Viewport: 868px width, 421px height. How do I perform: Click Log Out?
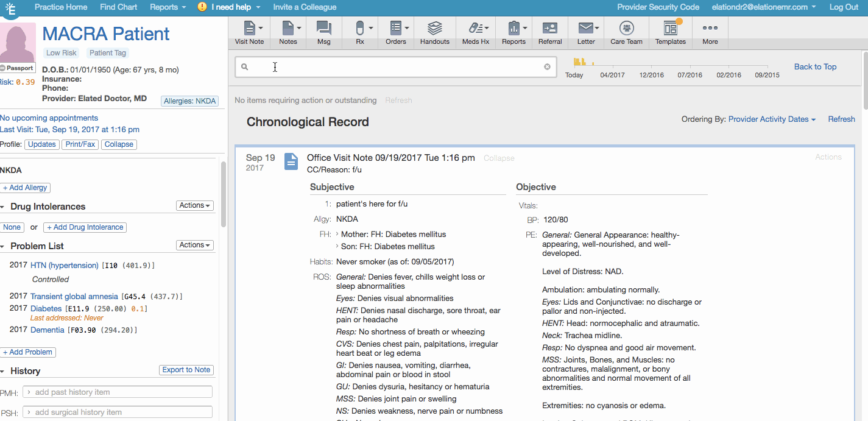[x=844, y=7]
